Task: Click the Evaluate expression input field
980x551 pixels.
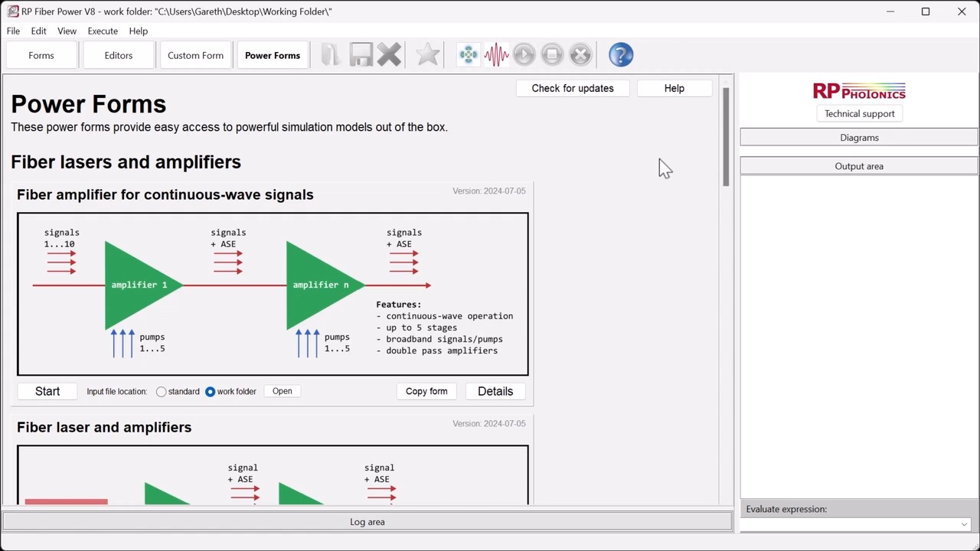Action: tap(850, 524)
